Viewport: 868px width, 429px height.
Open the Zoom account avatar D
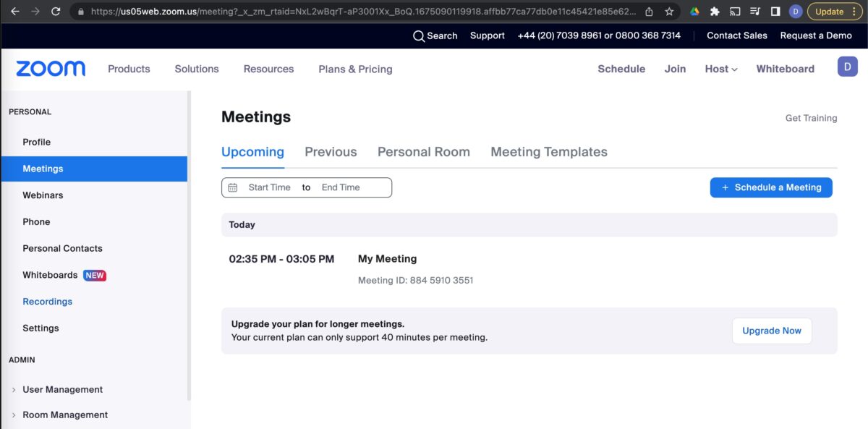pos(847,67)
